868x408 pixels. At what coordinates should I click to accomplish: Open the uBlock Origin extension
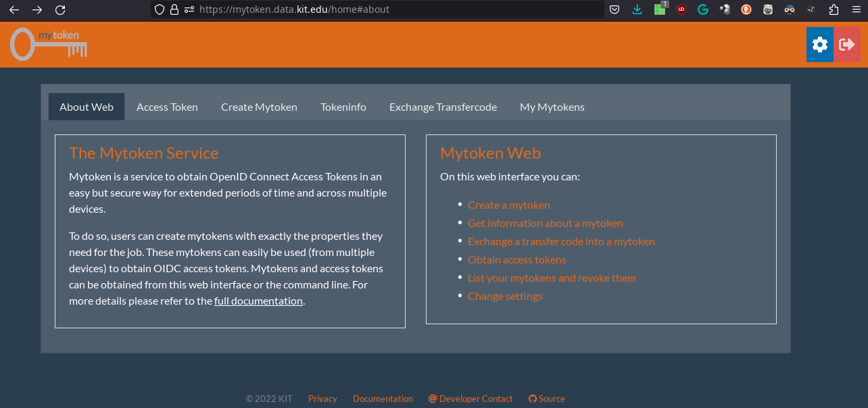[x=681, y=9]
